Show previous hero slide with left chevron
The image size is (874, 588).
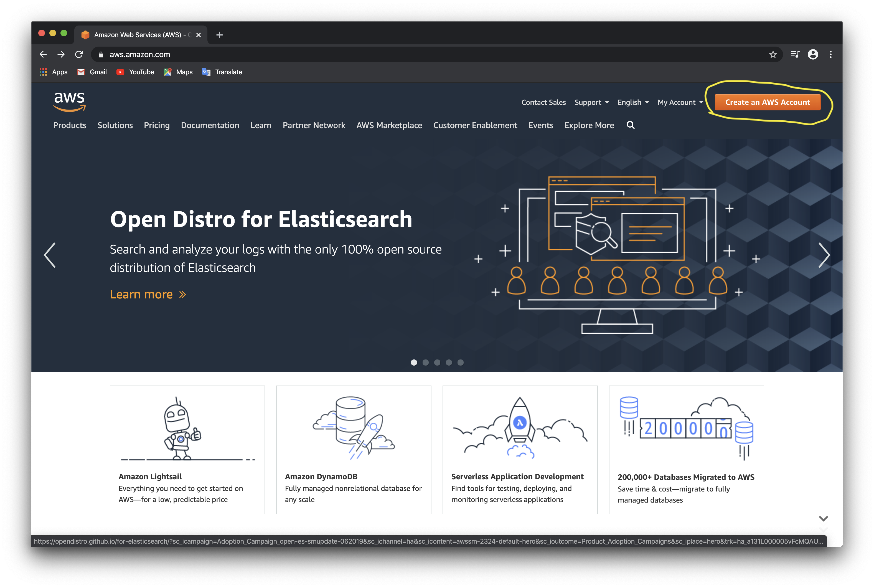(50, 255)
